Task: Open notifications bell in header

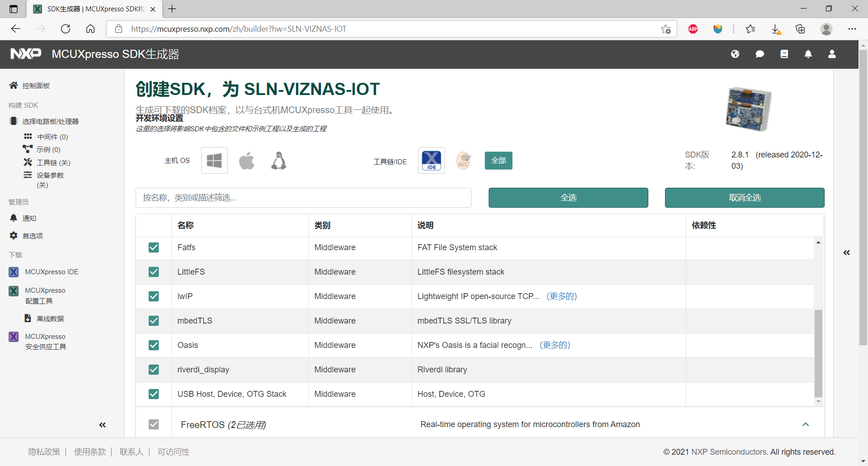Action: tap(808, 54)
